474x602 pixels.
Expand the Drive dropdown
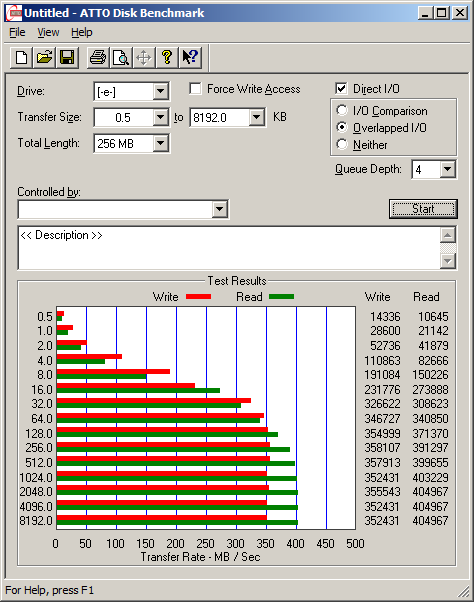coord(160,91)
